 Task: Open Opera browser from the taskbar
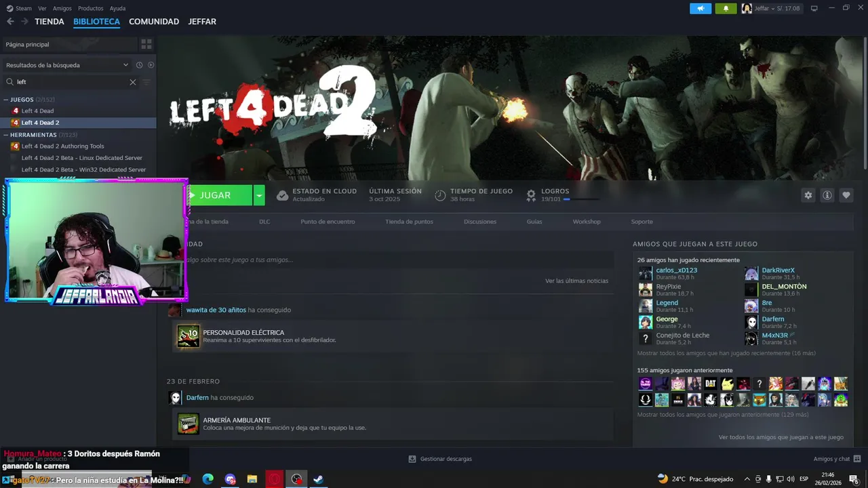pos(274,479)
